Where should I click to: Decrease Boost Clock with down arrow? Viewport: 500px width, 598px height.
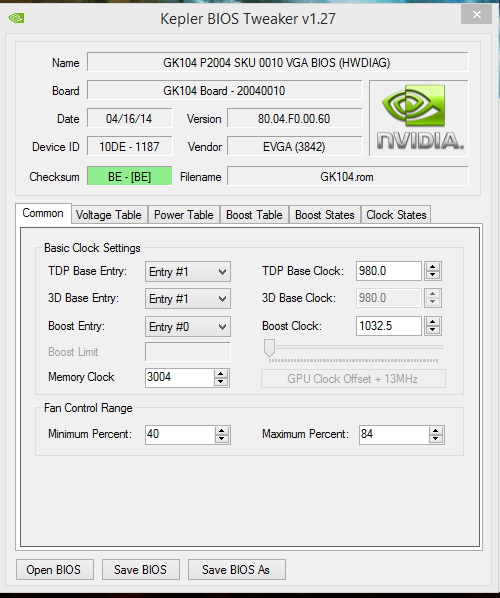pos(432,330)
